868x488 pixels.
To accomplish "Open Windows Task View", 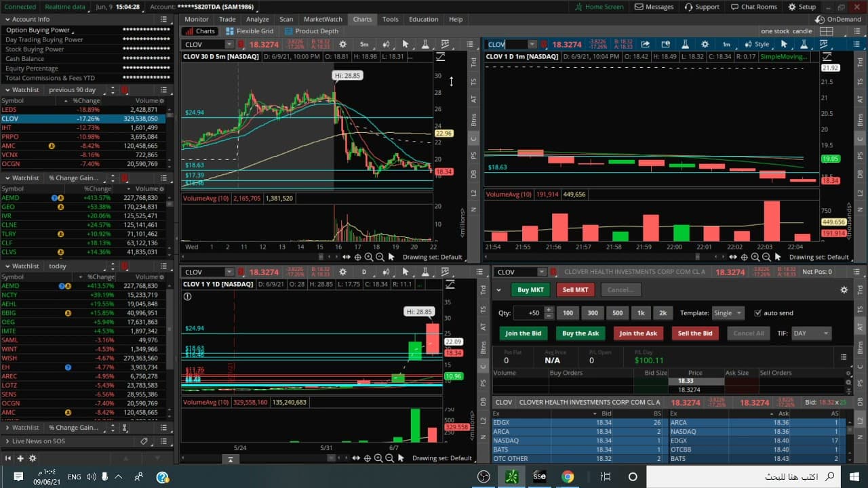I will 606,476.
